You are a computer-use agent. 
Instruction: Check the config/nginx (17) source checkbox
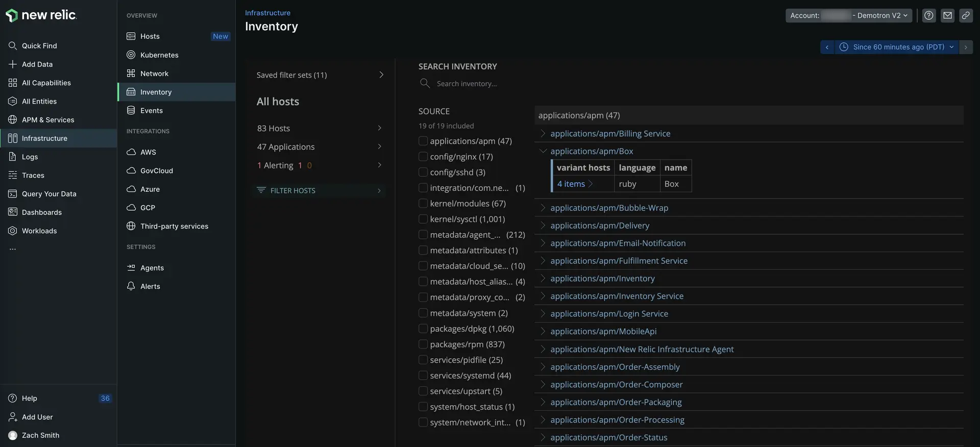click(423, 157)
